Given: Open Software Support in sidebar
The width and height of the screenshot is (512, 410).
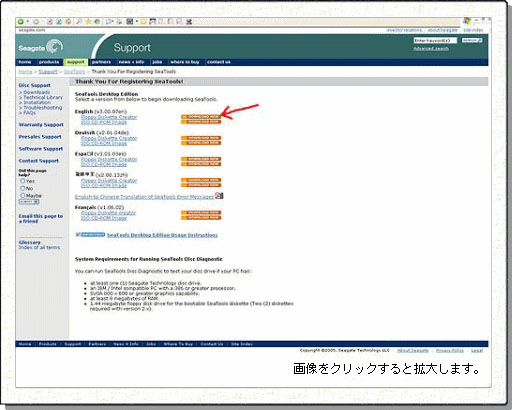Looking at the screenshot, I should (x=41, y=149).
